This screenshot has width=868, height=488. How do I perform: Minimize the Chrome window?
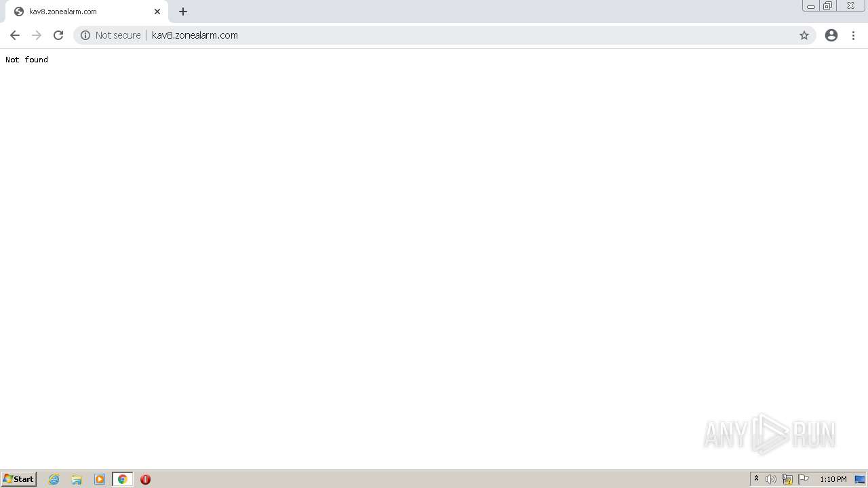pos(811,6)
